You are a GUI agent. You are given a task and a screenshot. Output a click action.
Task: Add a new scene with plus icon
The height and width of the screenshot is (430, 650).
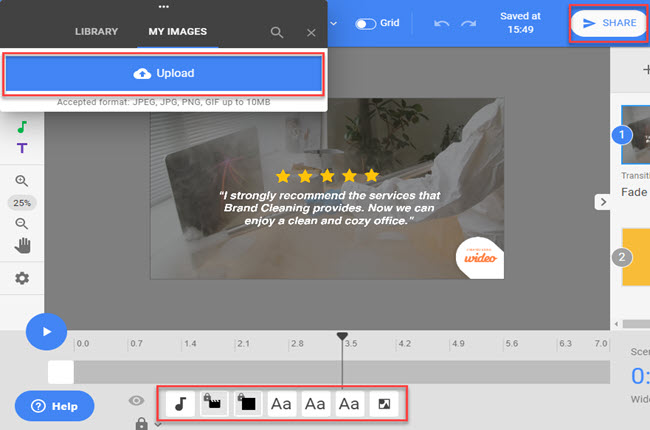click(646, 69)
